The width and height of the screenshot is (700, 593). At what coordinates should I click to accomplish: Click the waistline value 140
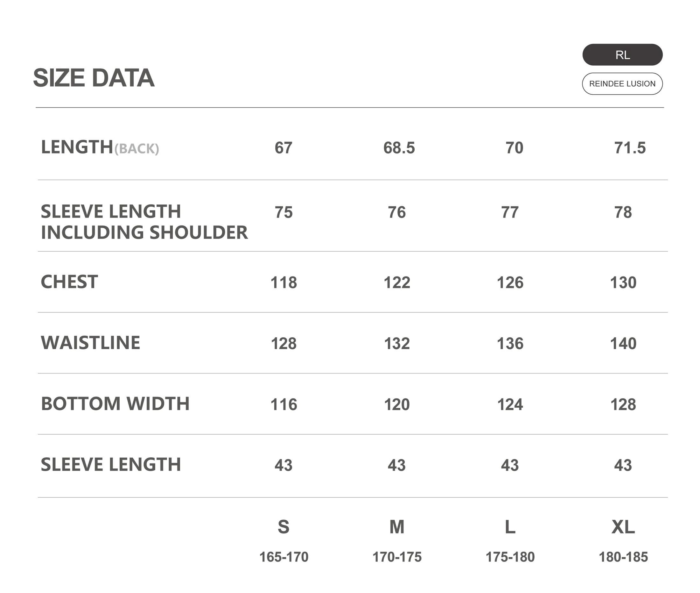623,344
